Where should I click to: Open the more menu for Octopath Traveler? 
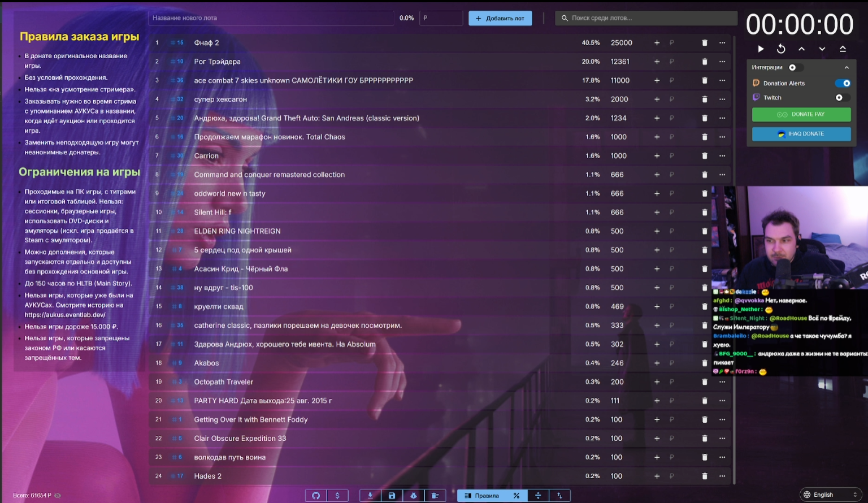point(722,382)
